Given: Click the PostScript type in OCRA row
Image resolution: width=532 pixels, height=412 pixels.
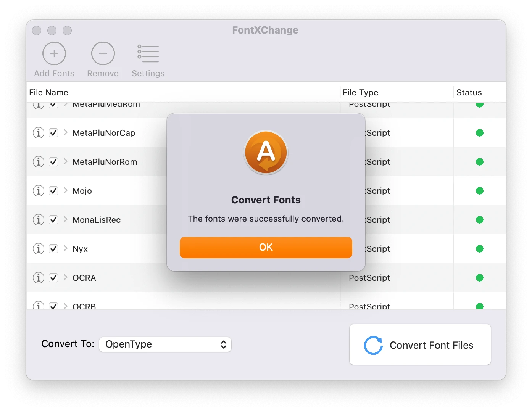Looking at the screenshot, I should [369, 278].
